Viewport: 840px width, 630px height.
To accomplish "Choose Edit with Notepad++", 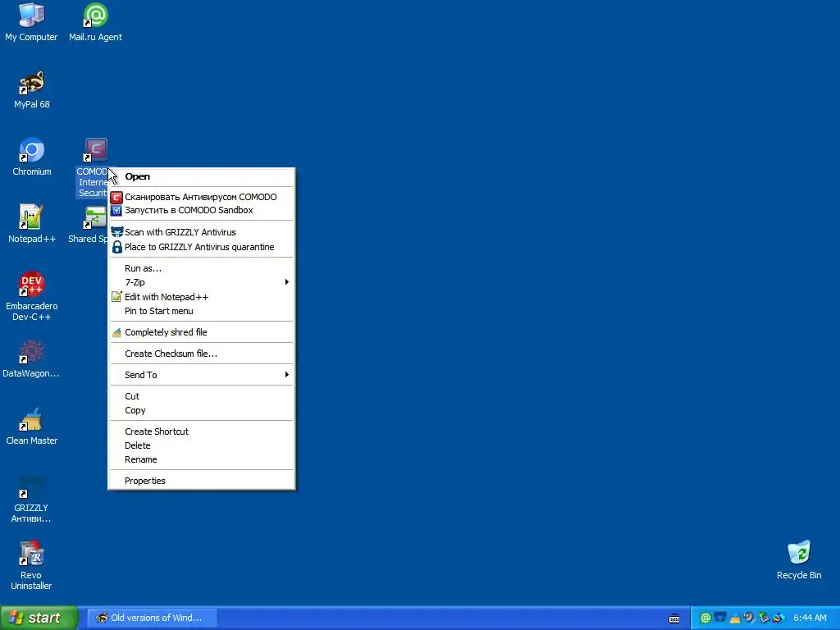I will pyautogui.click(x=202, y=297).
